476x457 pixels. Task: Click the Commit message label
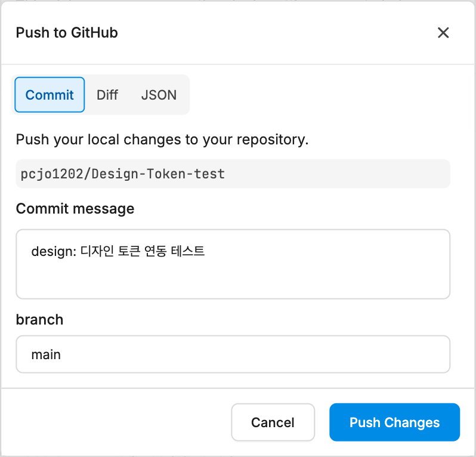click(75, 209)
